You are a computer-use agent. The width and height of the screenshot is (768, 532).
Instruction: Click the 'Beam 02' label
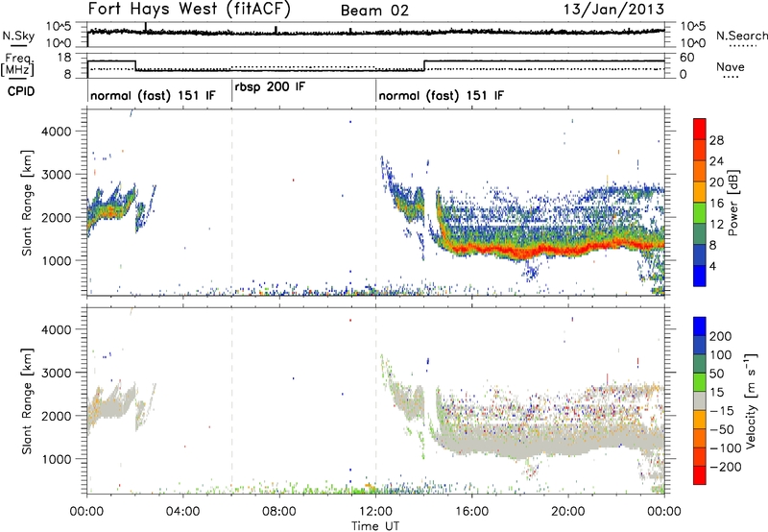[374, 11]
